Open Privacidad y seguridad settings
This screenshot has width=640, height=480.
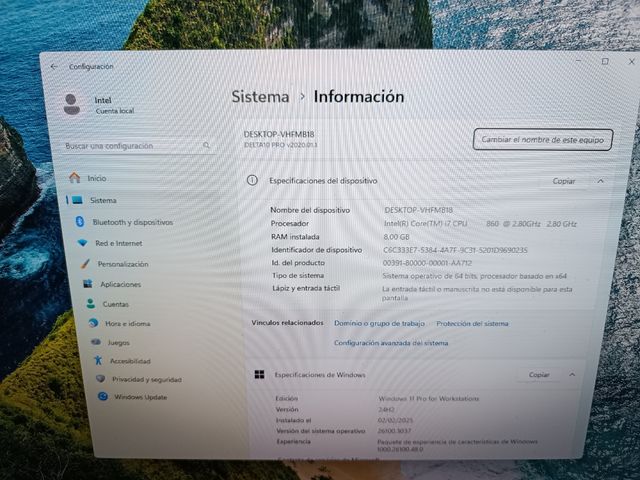pyautogui.click(x=147, y=379)
